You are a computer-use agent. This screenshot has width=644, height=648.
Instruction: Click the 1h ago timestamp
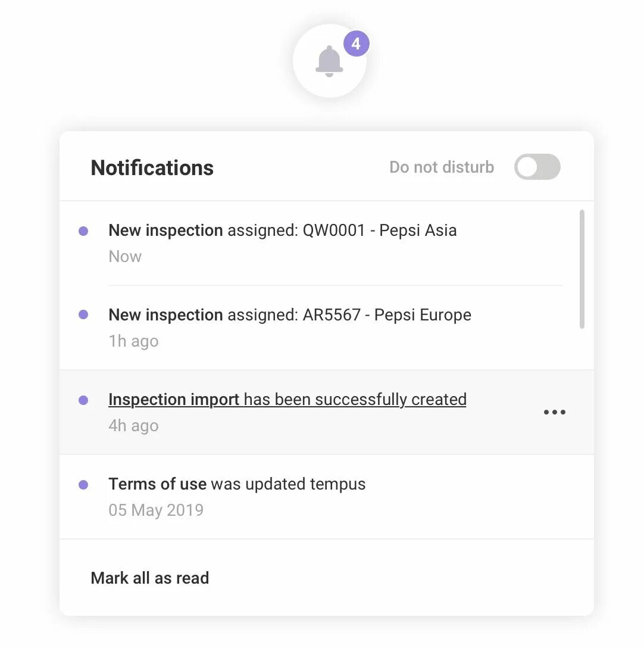133,341
